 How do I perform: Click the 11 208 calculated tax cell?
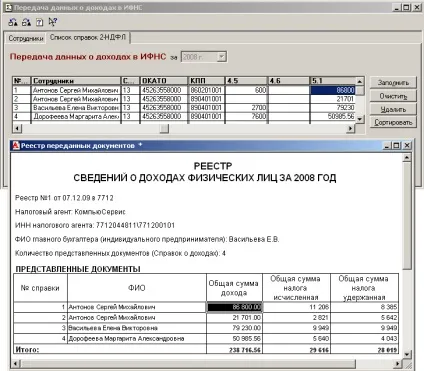pyautogui.click(x=296, y=307)
